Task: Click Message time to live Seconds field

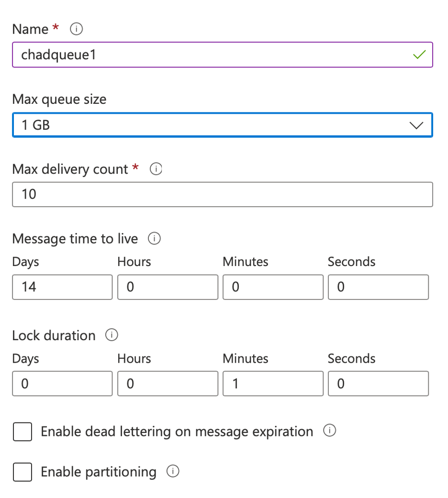Action: coord(378,287)
